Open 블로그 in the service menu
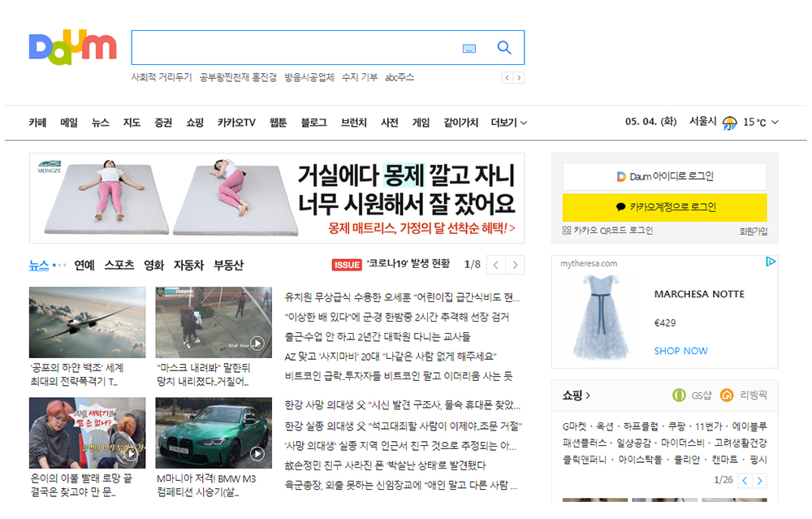The height and width of the screenshot is (519, 812). [313, 123]
